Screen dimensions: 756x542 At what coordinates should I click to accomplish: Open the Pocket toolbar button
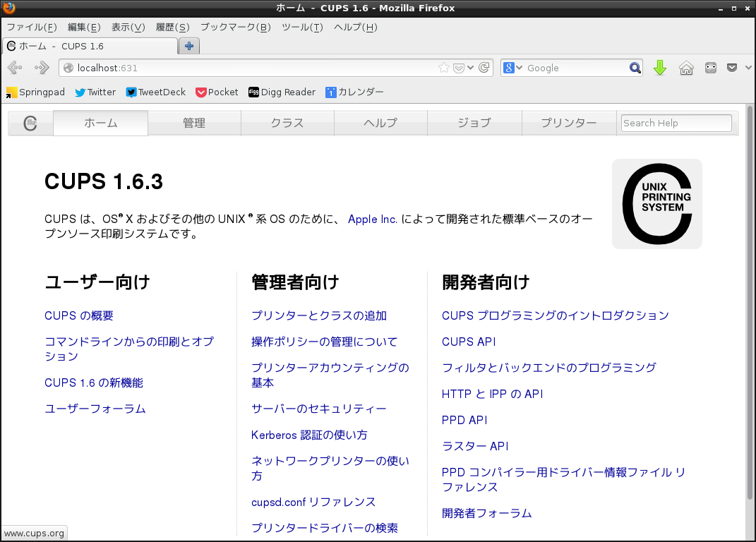coord(732,68)
